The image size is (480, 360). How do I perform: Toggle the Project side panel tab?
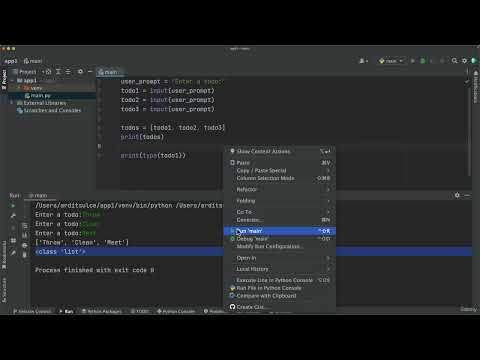(4, 79)
